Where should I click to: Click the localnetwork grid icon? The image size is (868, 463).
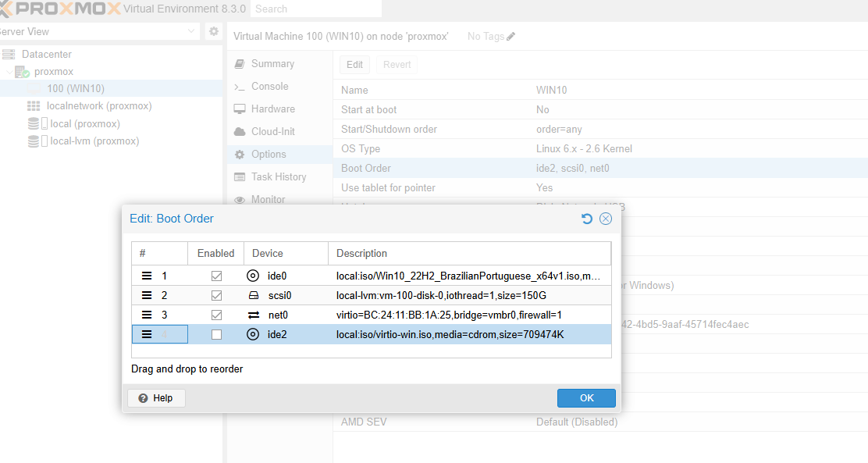tap(34, 105)
